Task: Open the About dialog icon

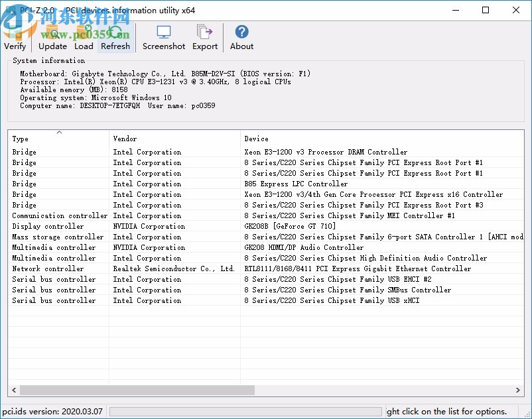Action: tap(241, 38)
